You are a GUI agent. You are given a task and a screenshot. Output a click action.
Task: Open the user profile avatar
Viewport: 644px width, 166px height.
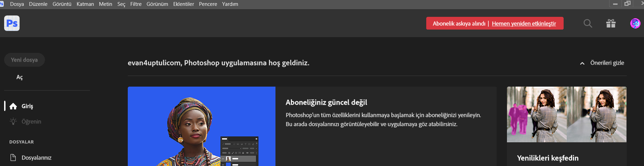[635, 23]
